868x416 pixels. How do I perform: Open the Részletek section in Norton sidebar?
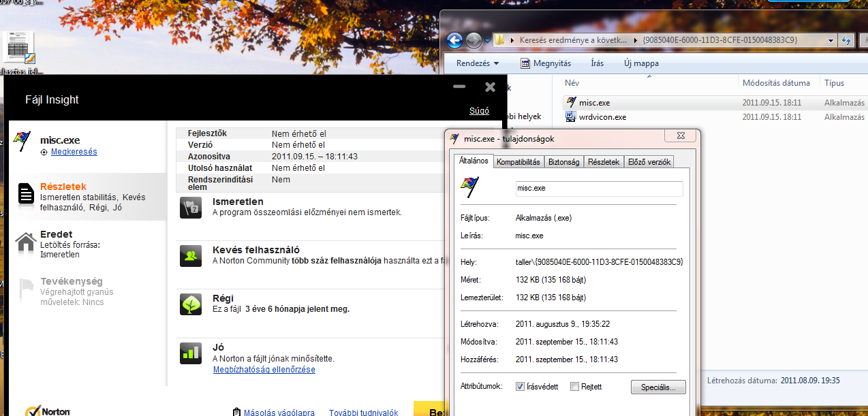pyautogui.click(x=87, y=197)
